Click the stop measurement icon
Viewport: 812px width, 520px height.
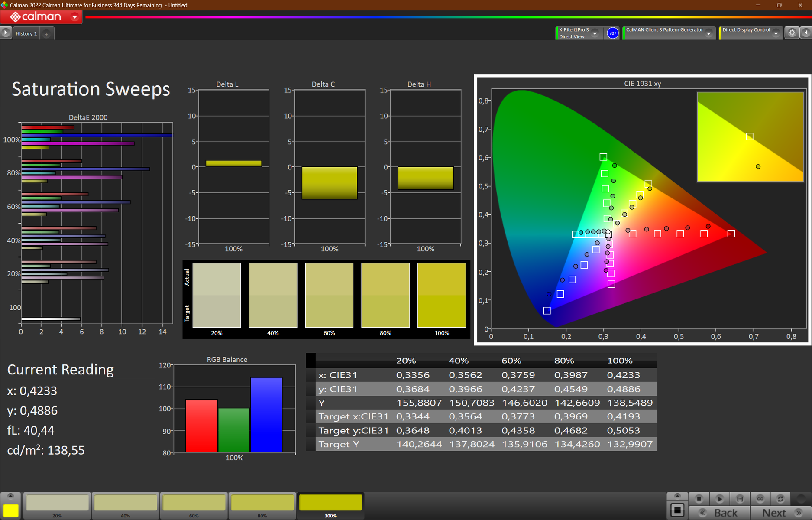(x=699, y=499)
